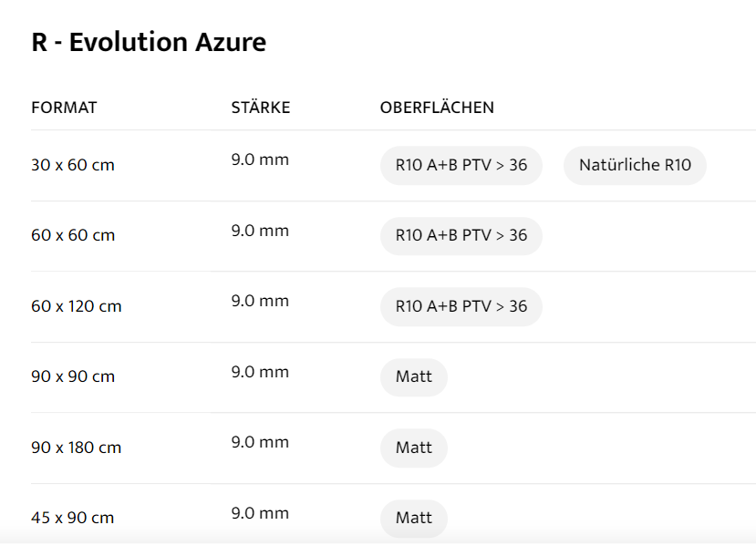Click the R10 A+B PTV > 36 pill for 30 x 60 cm
756x556 pixels.
(461, 166)
